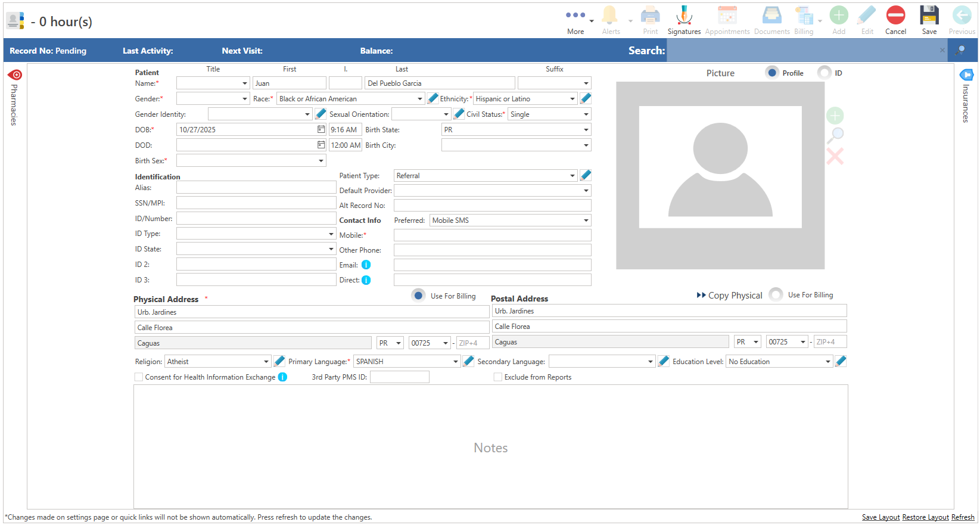Click the Refresh link
This screenshot has height=525, width=980.
(963, 517)
